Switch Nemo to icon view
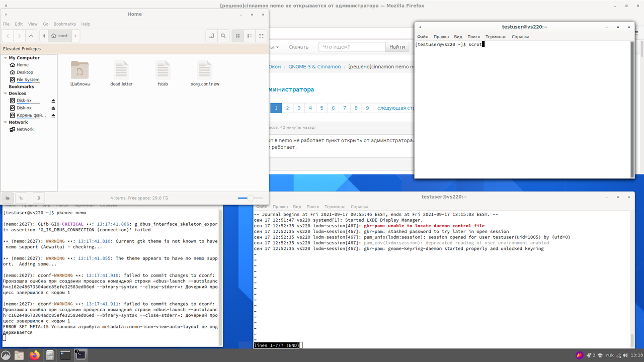The width and height of the screenshot is (644, 362). (x=238, y=36)
